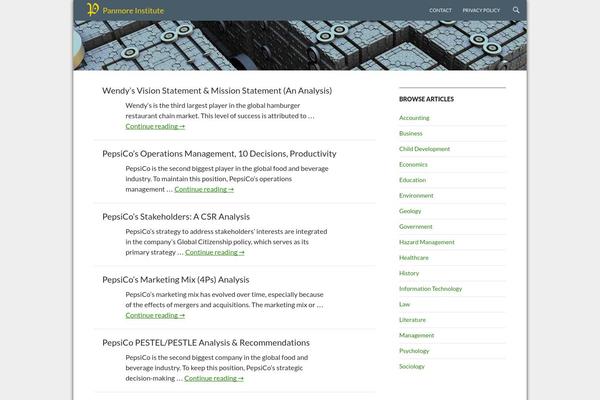Screen dimensions: 600x400
Task: Browse the Healthcare category
Action: [x=414, y=258]
